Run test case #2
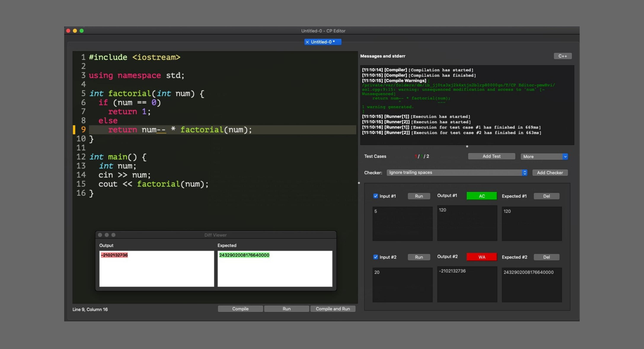This screenshot has width=644, height=349. [419, 257]
